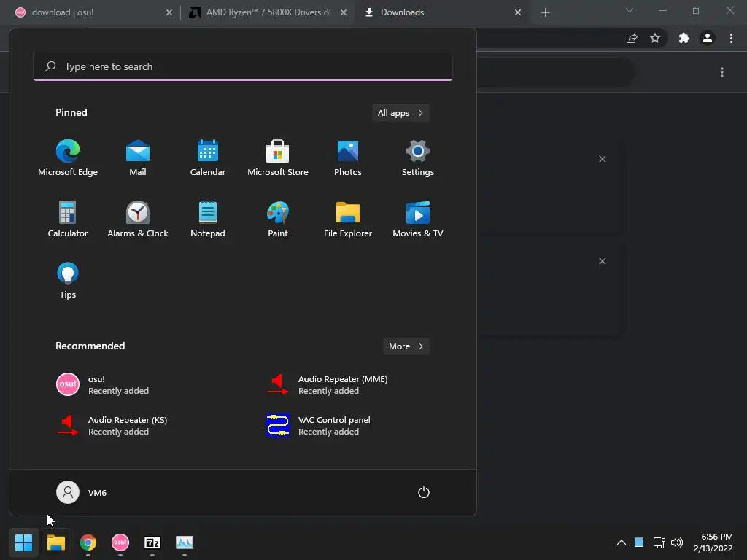Viewport: 747px width, 560px height.
Task: Close the AMD Ryzen Drivers tab
Action: [344, 12]
